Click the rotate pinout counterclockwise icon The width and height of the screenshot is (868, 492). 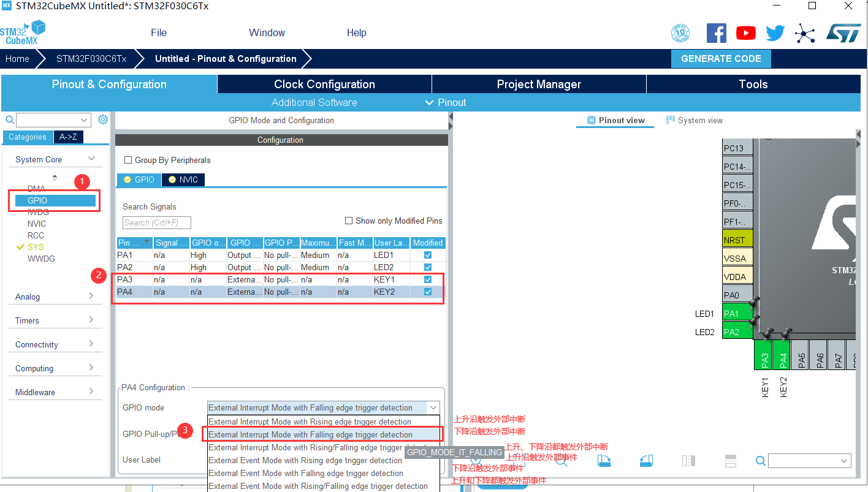pyautogui.click(x=645, y=460)
